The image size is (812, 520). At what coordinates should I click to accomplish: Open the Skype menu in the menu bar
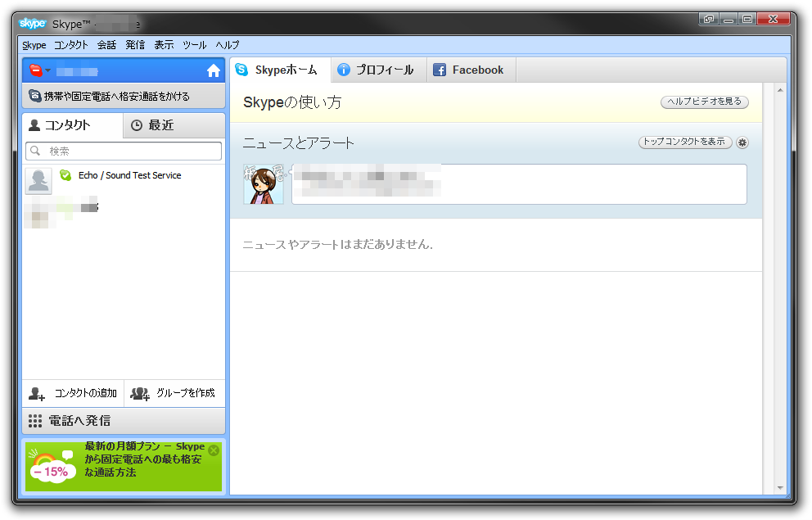[x=34, y=45]
